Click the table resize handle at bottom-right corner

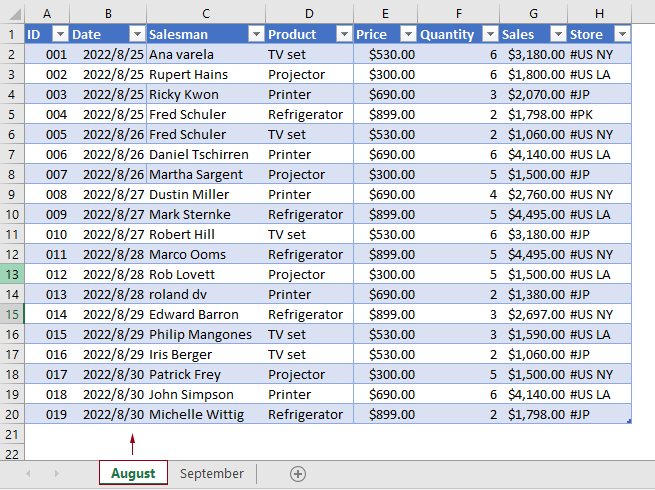(x=629, y=421)
